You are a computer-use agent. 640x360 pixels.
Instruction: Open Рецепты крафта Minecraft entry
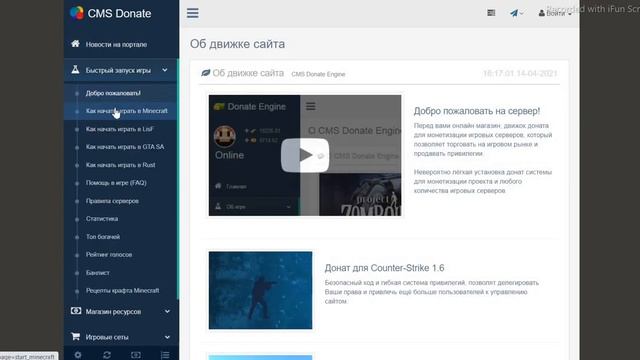coord(122,291)
